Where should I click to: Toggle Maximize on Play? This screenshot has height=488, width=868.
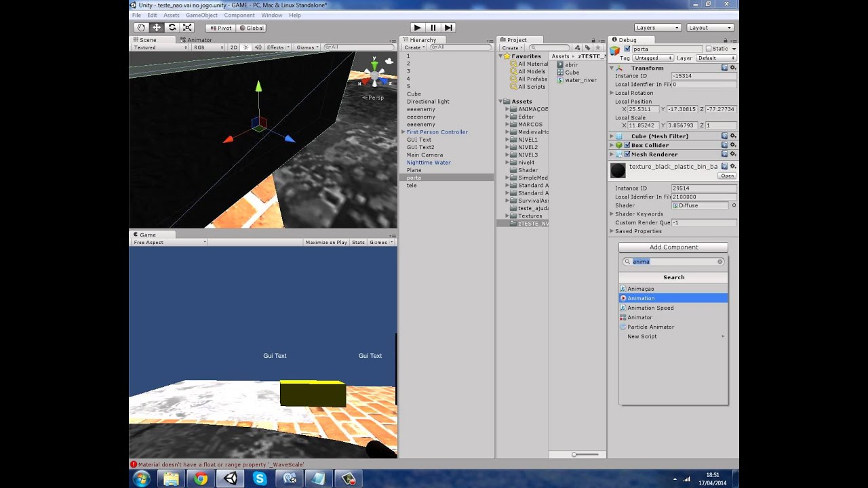pyautogui.click(x=326, y=242)
